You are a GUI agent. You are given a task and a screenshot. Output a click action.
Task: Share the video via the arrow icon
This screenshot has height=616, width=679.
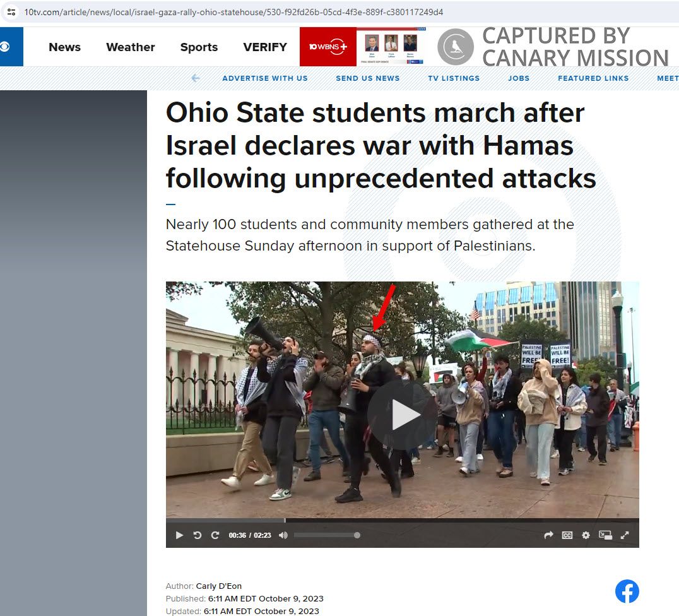[x=548, y=535]
